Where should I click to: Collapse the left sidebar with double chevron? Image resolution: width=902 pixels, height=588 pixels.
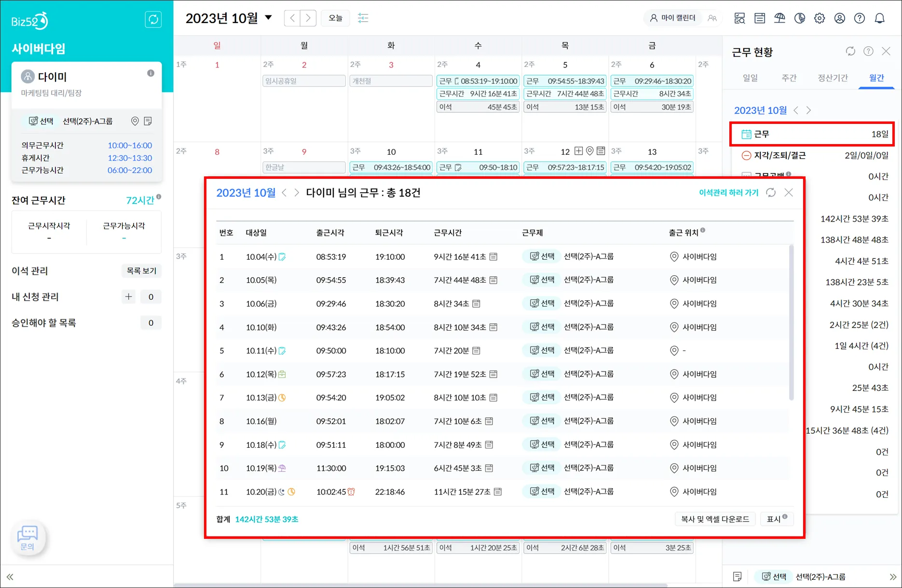point(10,577)
